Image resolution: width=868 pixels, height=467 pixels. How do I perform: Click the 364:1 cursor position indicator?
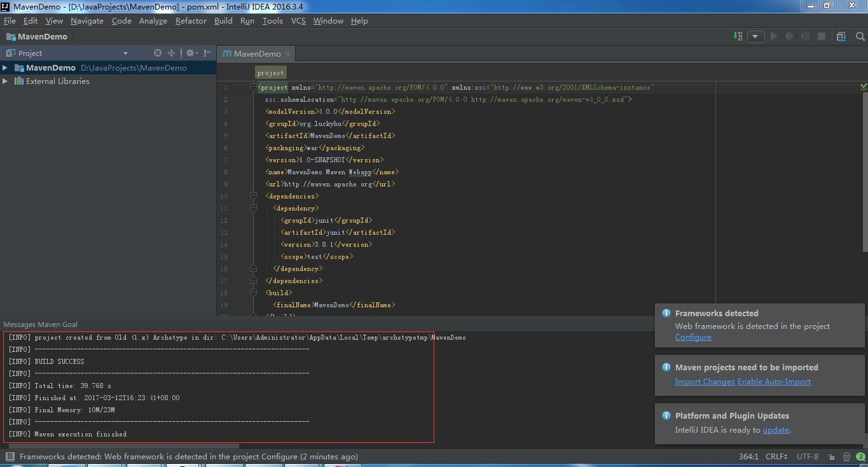pyautogui.click(x=748, y=456)
